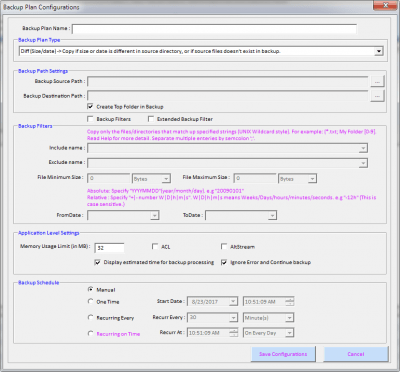Expand the Exclude name dropdown
400x372 pixels.
pos(363,163)
